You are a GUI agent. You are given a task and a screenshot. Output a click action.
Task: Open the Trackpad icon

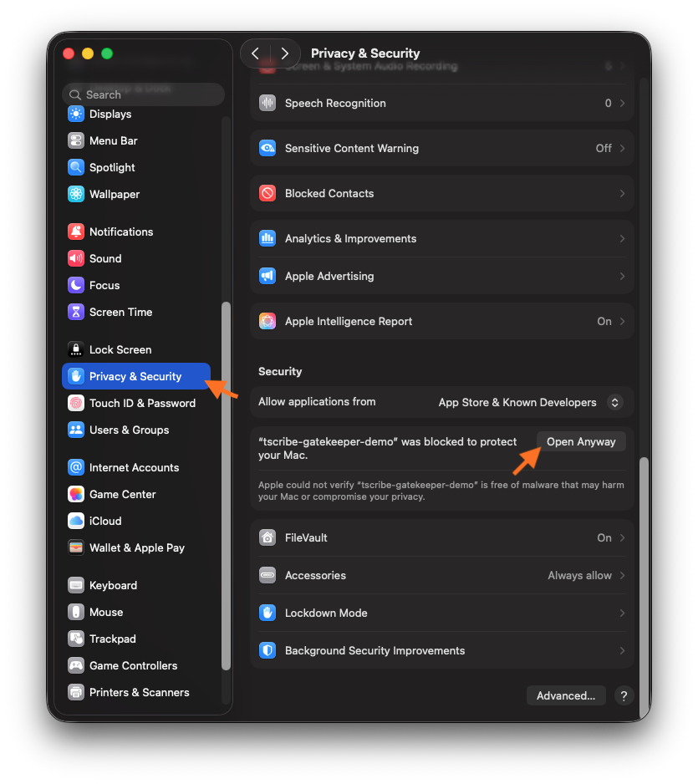click(x=76, y=639)
